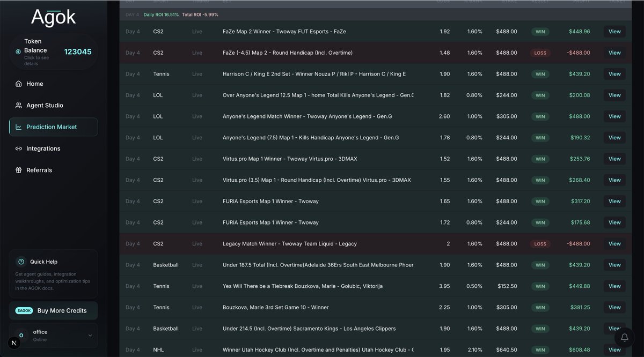View Virtus.pro Map 1 Winner ticket
644x357 pixels.
[x=614, y=159]
